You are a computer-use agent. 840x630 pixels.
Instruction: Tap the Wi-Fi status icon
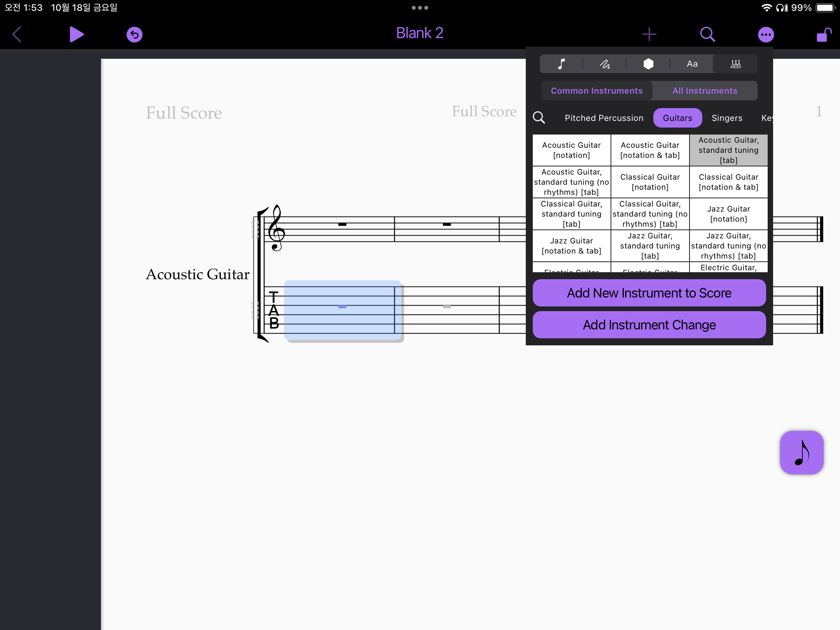click(766, 8)
